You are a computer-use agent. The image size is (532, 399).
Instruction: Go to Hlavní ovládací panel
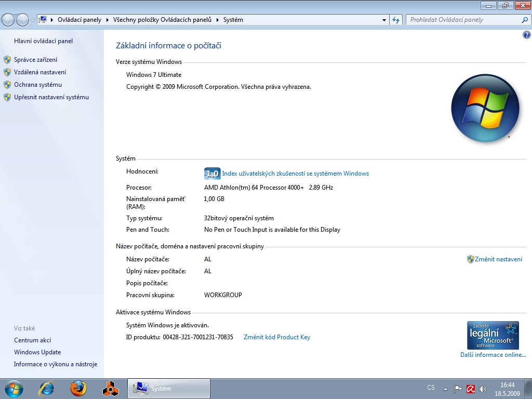pos(44,41)
